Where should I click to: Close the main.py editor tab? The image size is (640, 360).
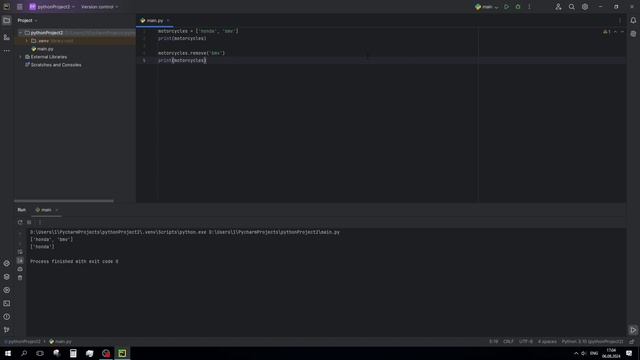pyautogui.click(x=168, y=20)
